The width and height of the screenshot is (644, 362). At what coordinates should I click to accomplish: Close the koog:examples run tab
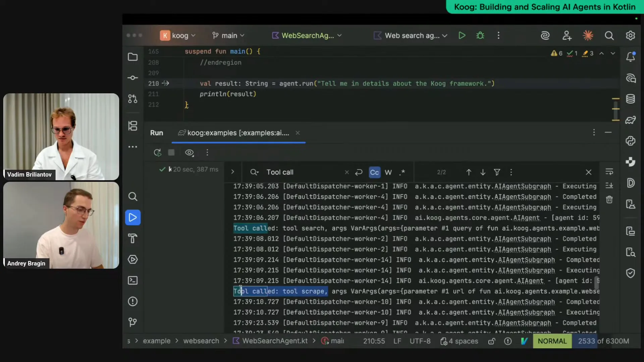click(x=298, y=133)
